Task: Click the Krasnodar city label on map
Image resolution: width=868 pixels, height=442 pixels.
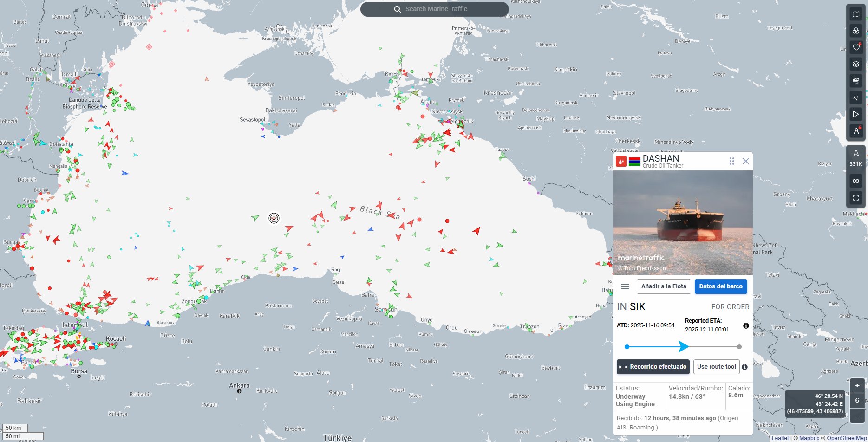Action: (x=498, y=93)
